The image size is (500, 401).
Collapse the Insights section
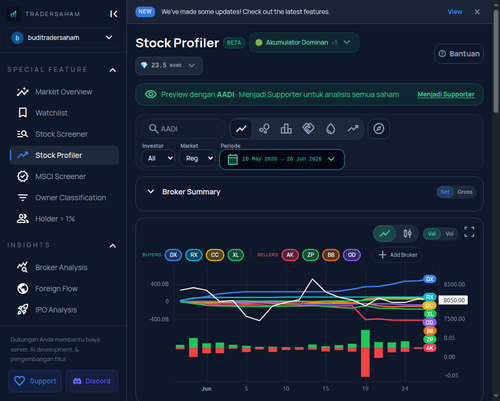tap(113, 246)
